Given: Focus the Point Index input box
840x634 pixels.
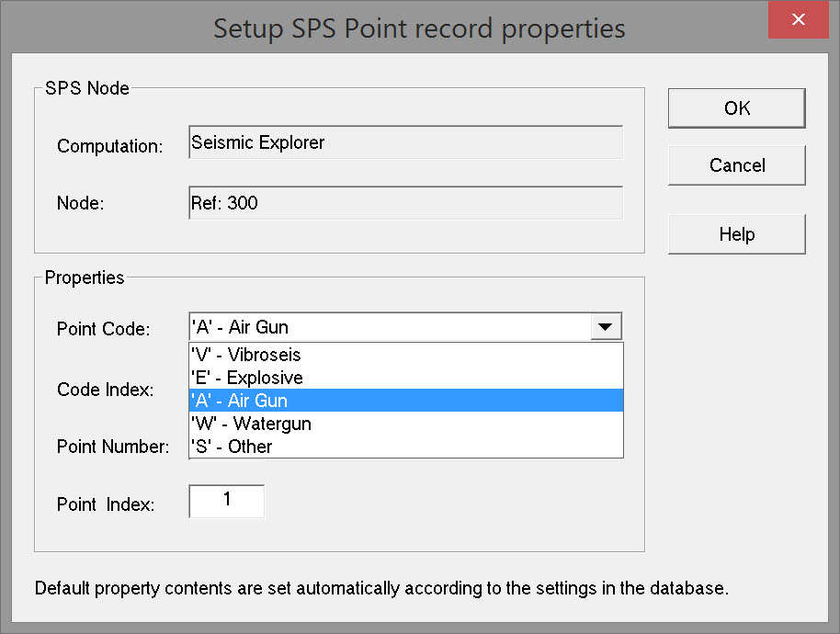Looking at the screenshot, I should point(227,502).
